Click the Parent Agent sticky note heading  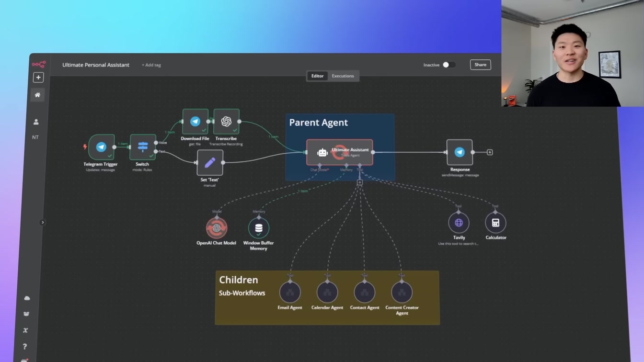tap(319, 123)
